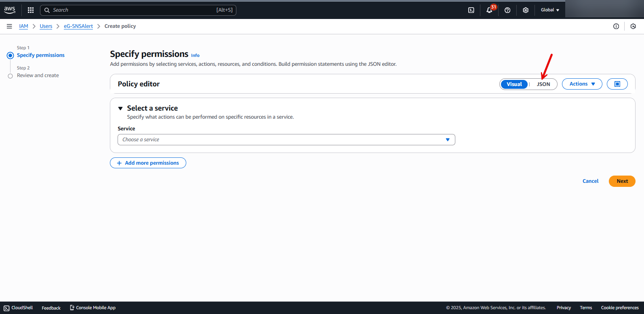Screen dimensions: 644x314
Task: Click Add more permissions button
Action: point(148,163)
